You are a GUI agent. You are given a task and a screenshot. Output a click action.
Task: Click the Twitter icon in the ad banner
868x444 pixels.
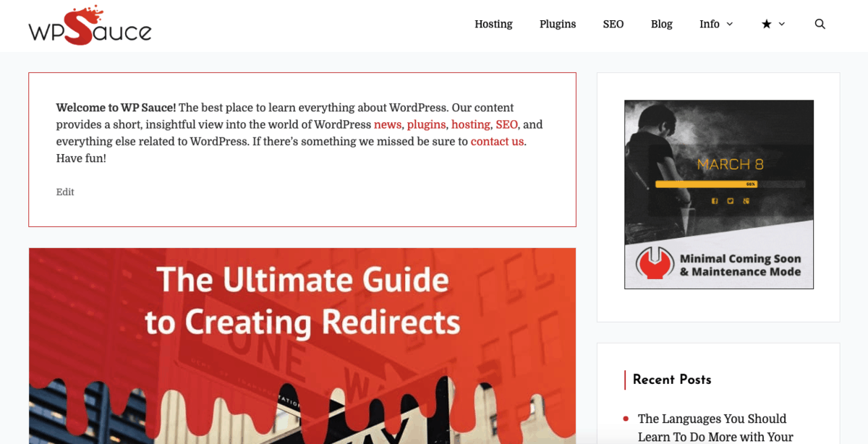pyautogui.click(x=730, y=201)
